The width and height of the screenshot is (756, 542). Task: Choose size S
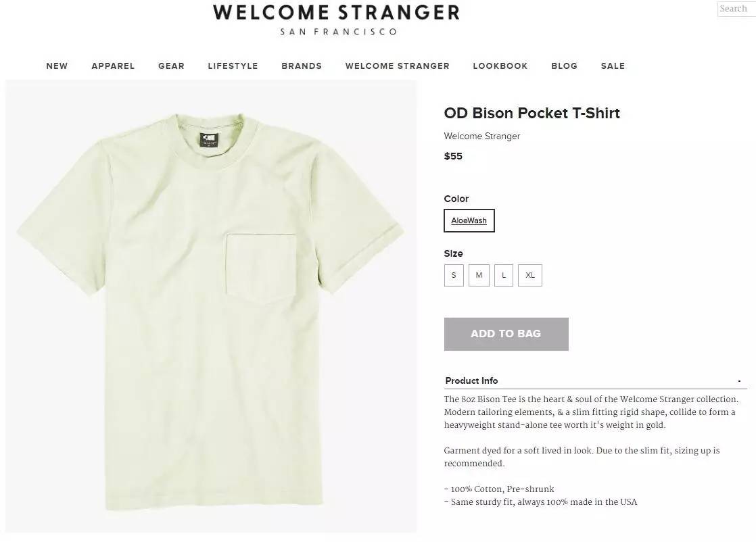[454, 275]
